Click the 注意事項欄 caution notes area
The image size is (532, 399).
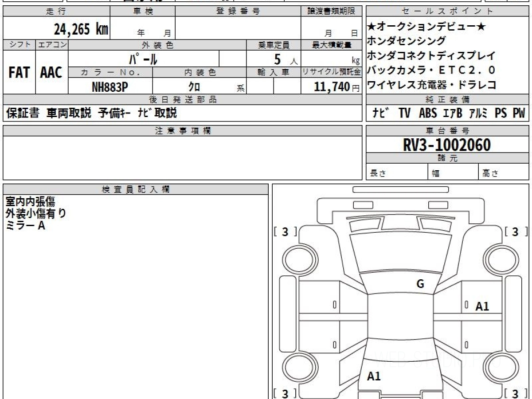click(x=182, y=157)
